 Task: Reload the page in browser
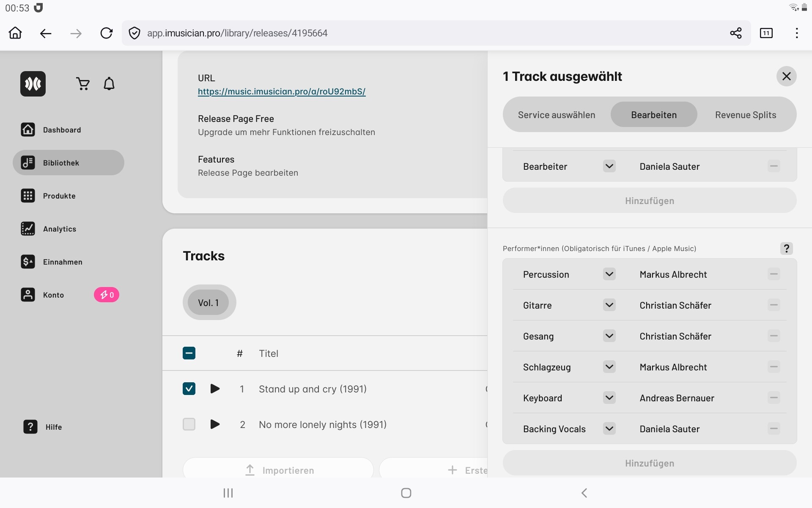[x=107, y=33]
